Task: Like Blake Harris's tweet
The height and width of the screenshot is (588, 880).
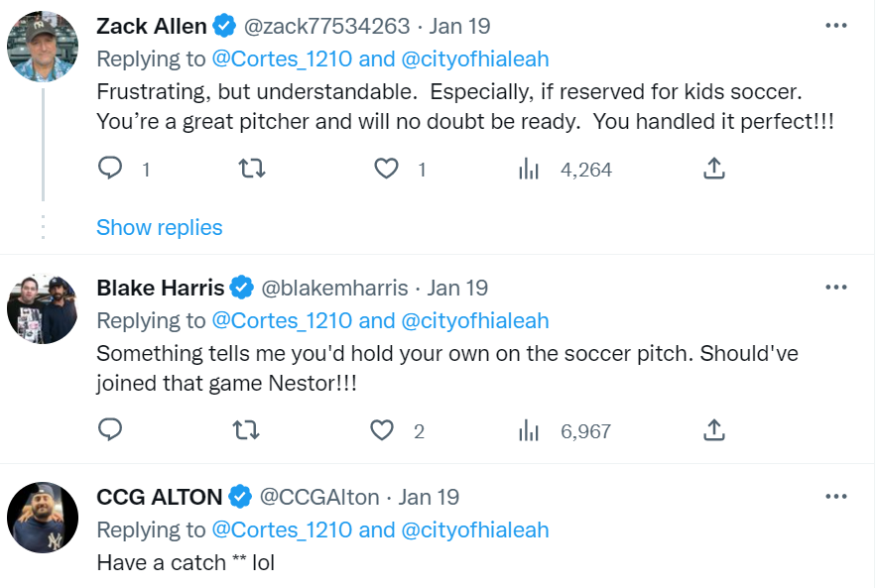Action: coord(383,430)
